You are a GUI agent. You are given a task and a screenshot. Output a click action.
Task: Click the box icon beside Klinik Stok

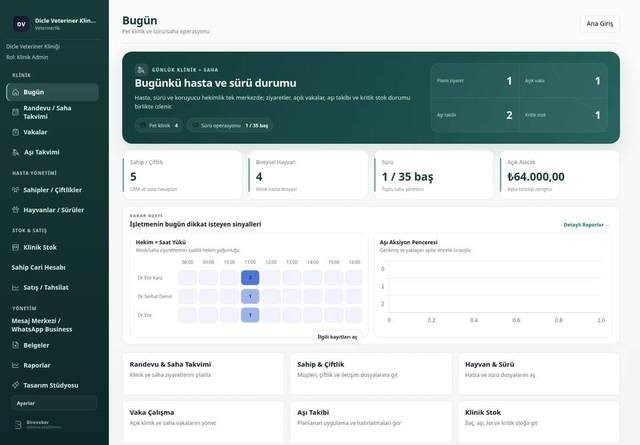point(16,247)
